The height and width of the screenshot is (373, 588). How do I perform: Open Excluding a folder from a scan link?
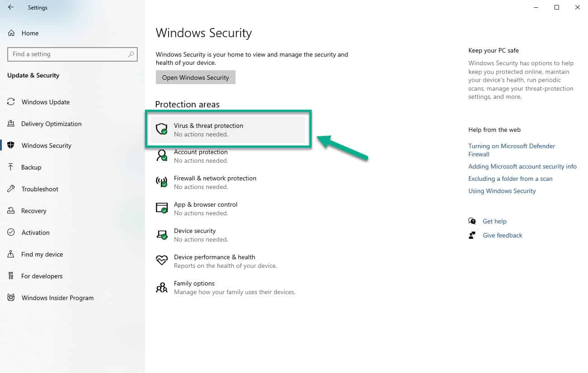511,179
